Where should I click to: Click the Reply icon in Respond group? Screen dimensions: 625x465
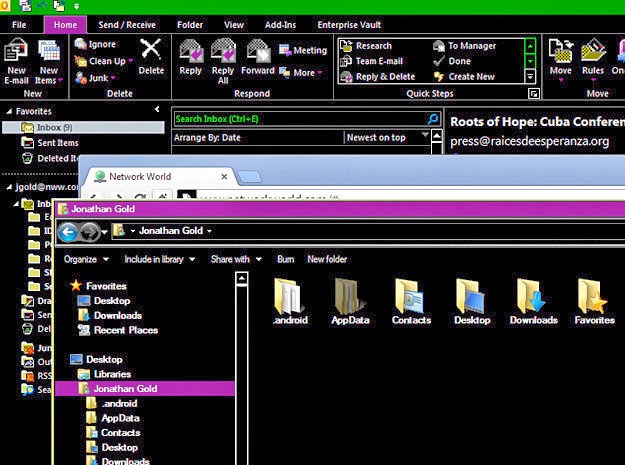tap(191, 51)
